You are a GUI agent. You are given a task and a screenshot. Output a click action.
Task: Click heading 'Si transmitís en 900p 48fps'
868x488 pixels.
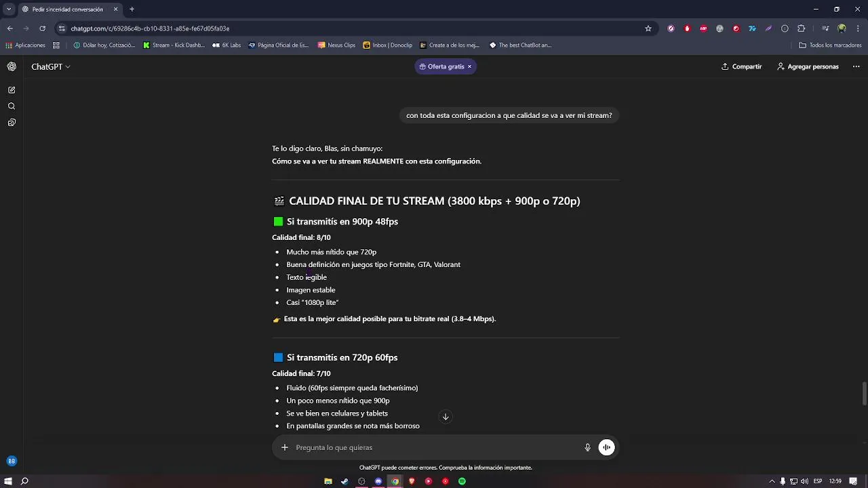342,222
